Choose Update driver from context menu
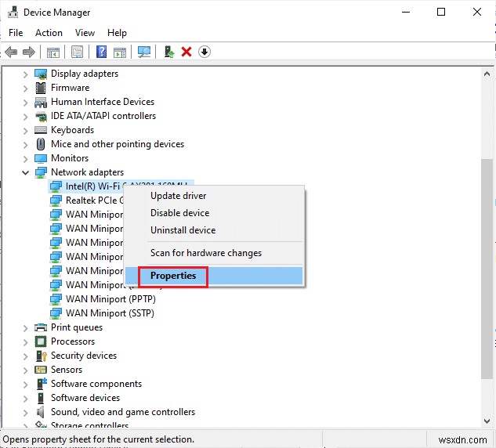Screen dimensions: 496x448 (214, 196)
